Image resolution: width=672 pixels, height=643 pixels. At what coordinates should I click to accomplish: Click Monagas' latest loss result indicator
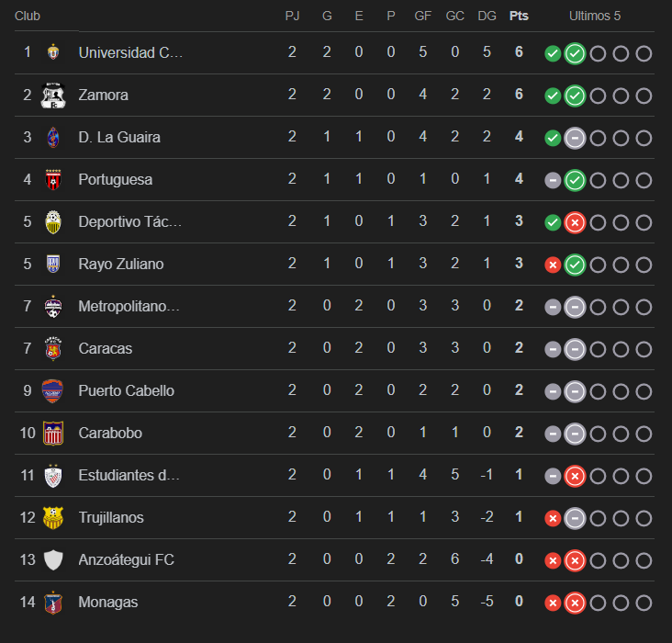click(575, 603)
